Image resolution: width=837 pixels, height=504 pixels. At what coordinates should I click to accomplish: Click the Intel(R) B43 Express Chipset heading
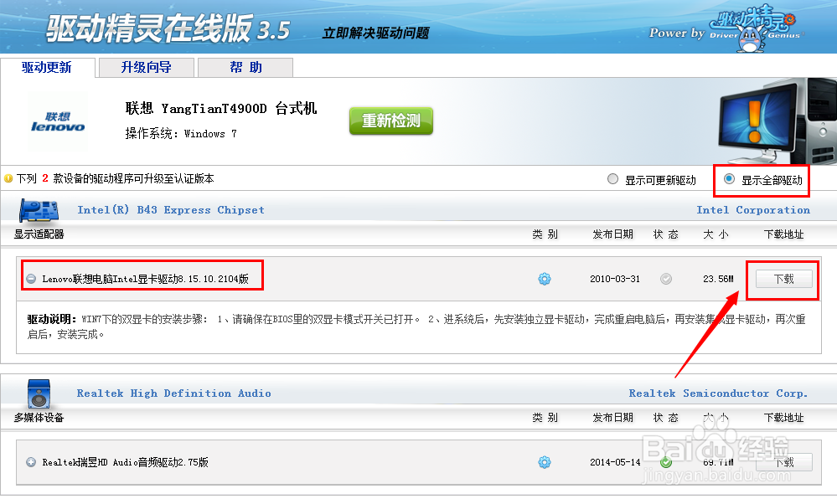[171, 210]
